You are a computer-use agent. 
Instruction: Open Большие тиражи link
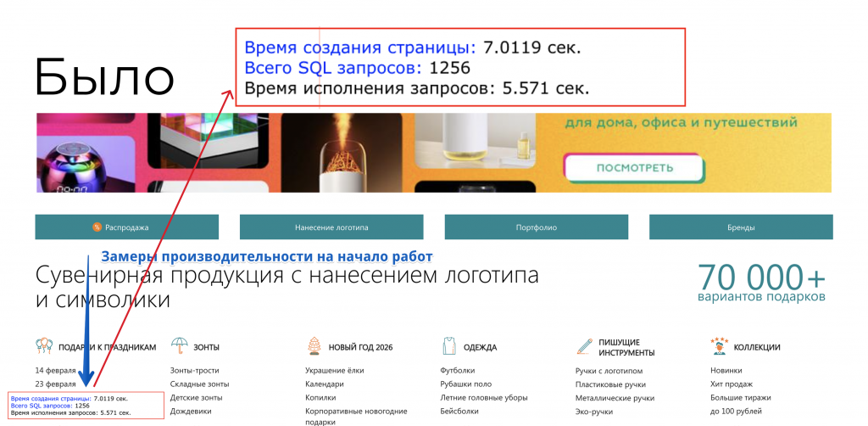(741, 397)
